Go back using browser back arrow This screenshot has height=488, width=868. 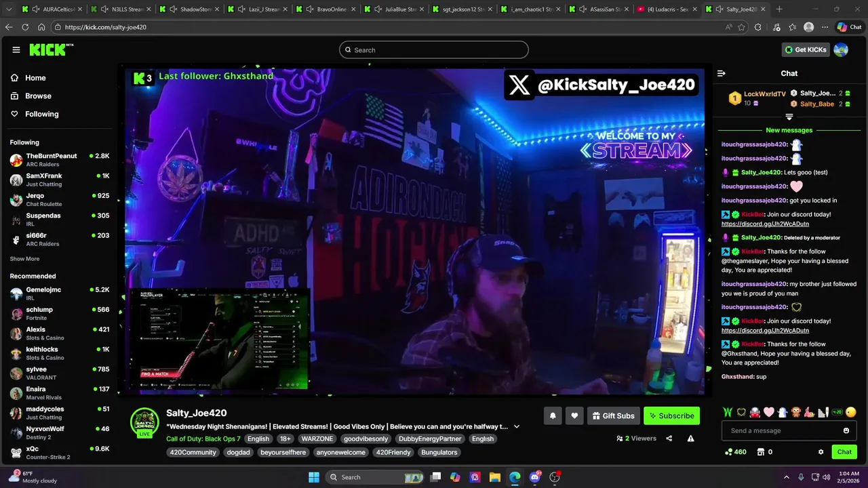(9, 27)
